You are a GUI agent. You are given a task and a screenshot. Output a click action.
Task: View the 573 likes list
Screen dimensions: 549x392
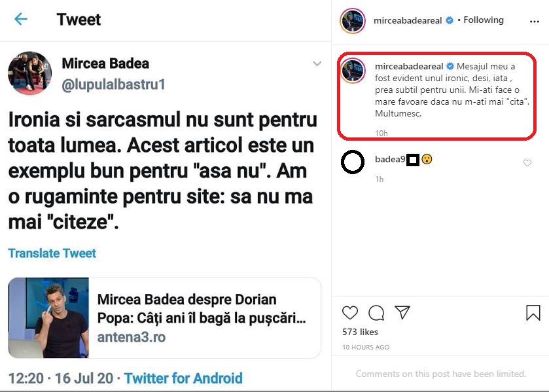[x=361, y=332]
